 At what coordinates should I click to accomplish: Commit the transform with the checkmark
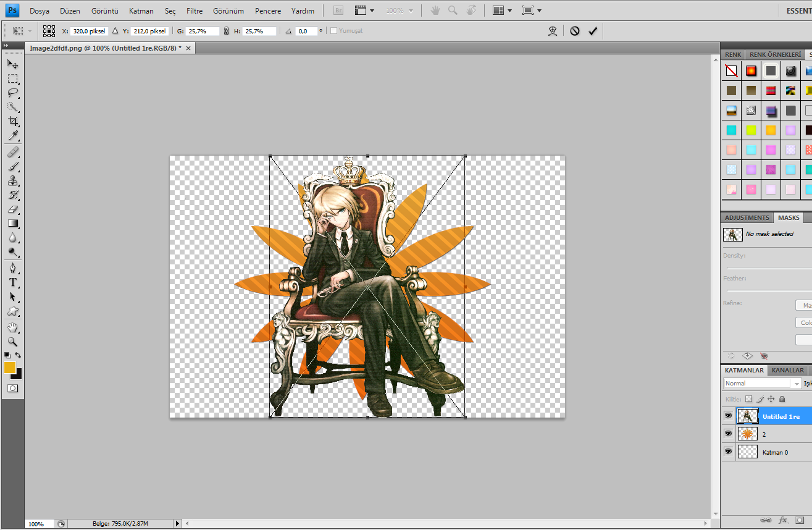(x=593, y=31)
